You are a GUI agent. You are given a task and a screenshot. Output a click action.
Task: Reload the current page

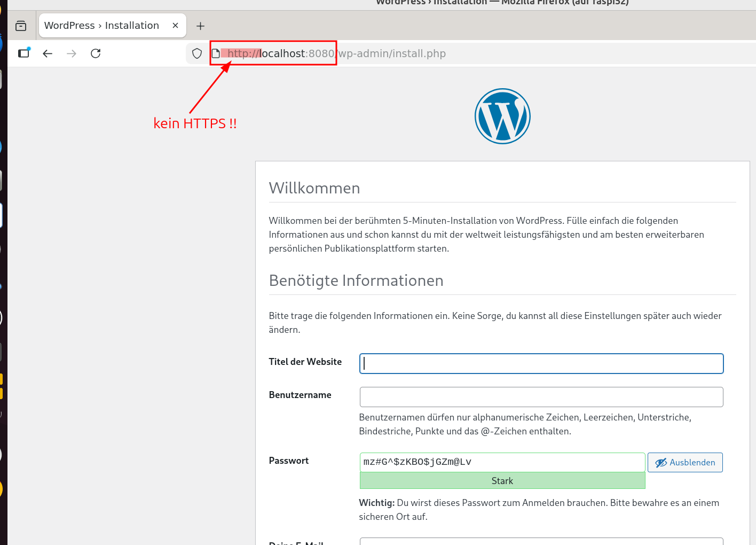click(96, 53)
